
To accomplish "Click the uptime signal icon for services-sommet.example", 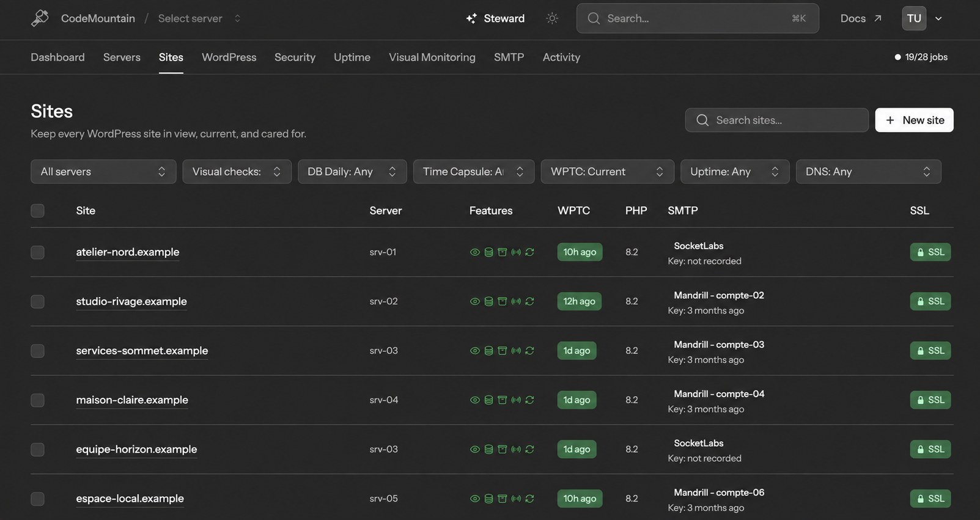I will 516,351.
